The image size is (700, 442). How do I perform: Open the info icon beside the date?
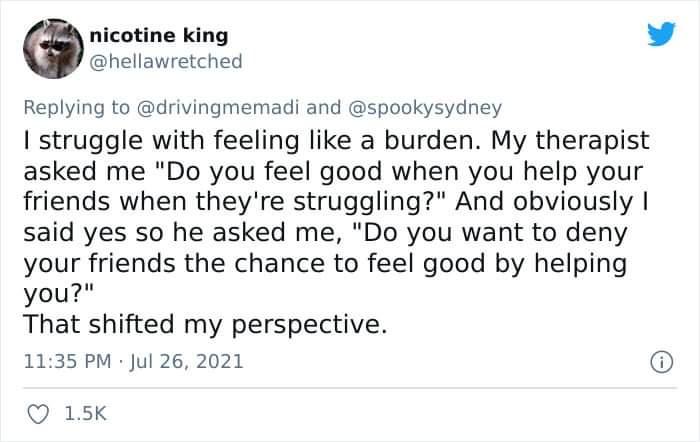coord(659,360)
